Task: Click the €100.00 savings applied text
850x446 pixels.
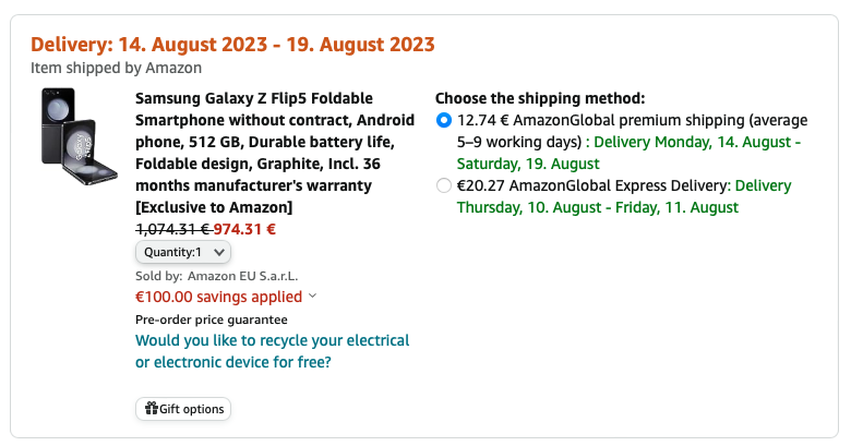Action: (218, 296)
